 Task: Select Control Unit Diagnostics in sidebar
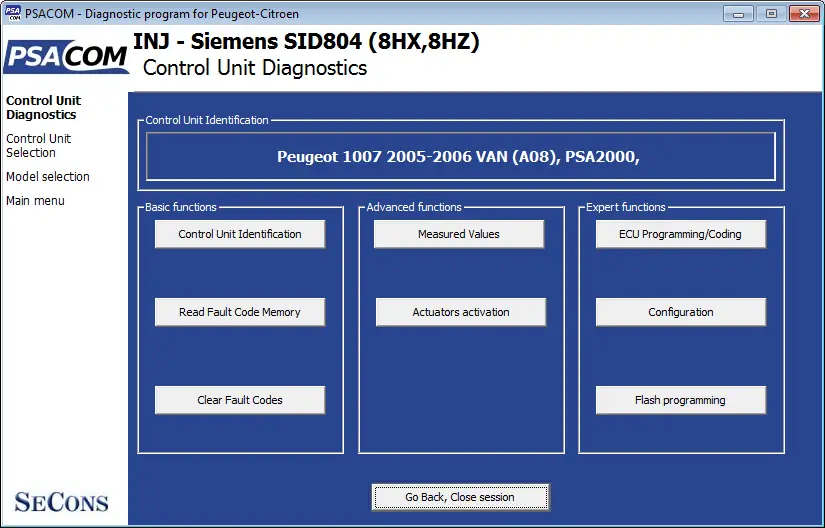coord(44,108)
